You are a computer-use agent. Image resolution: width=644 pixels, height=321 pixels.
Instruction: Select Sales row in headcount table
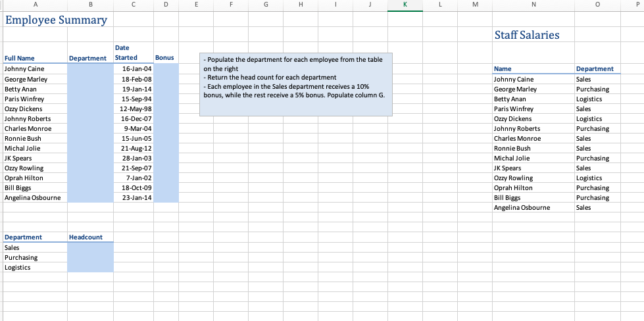click(36, 247)
